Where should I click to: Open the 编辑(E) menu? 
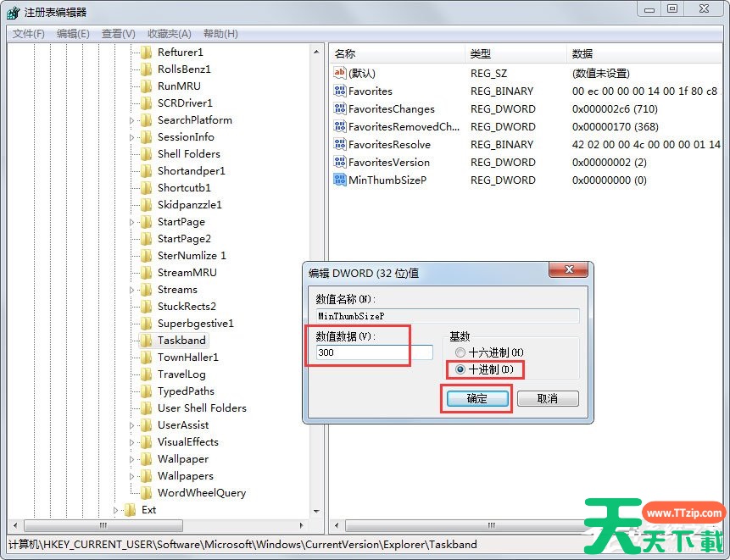pos(73,34)
